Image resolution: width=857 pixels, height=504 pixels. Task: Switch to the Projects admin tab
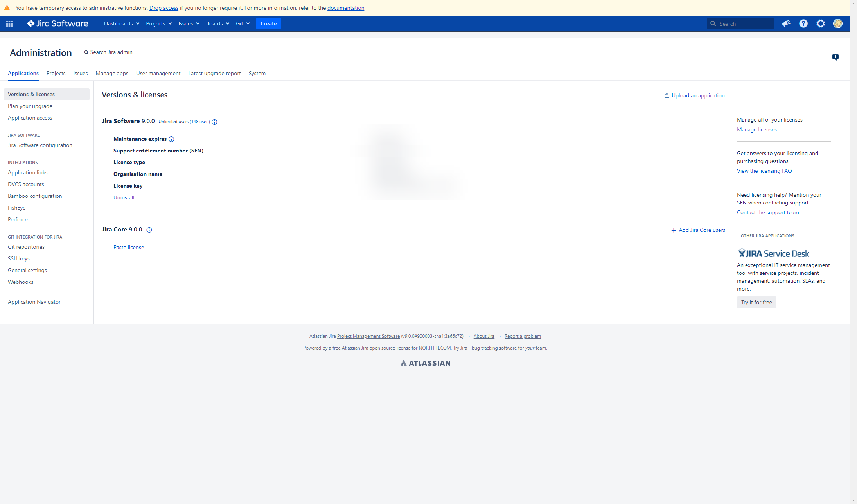point(56,73)
